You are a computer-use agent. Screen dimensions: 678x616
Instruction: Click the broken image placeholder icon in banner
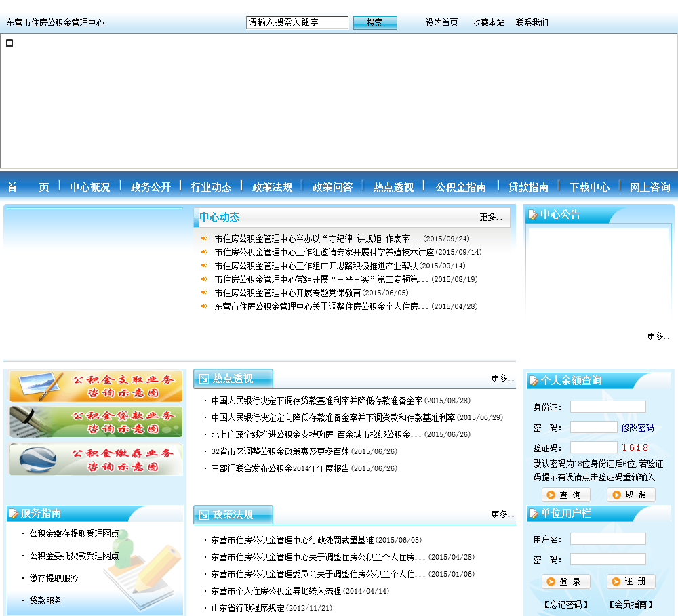click(9, 43)
